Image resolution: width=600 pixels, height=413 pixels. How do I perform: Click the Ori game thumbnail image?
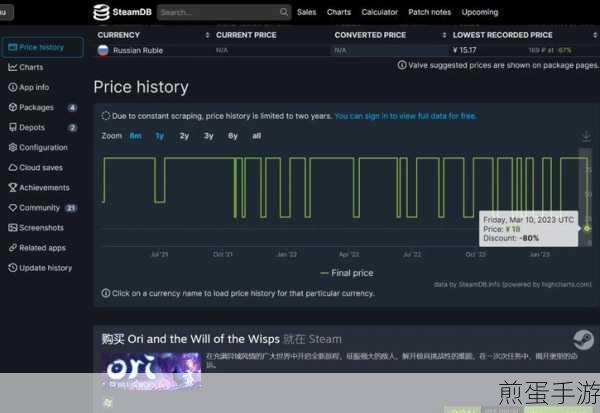151,371
